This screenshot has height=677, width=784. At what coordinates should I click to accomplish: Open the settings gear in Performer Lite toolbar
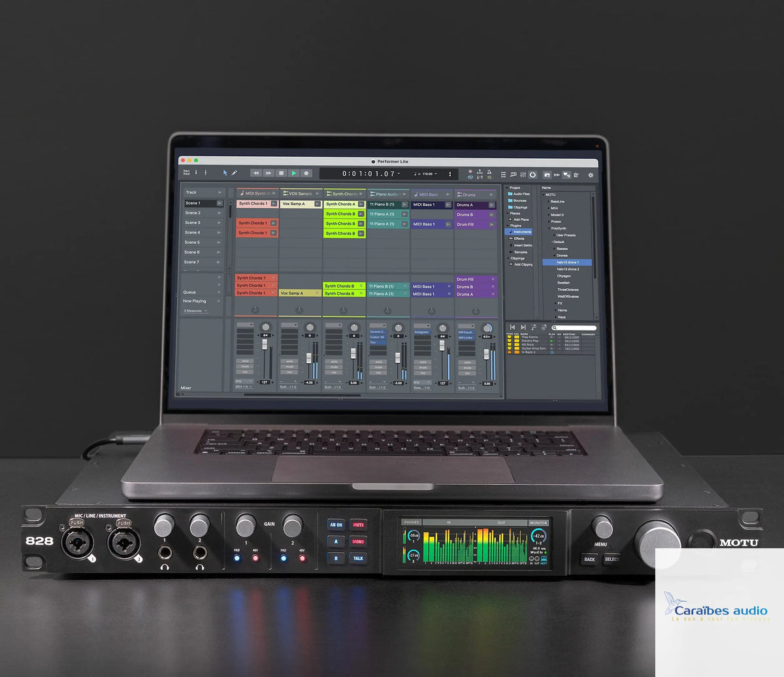(x=591, y=174)
